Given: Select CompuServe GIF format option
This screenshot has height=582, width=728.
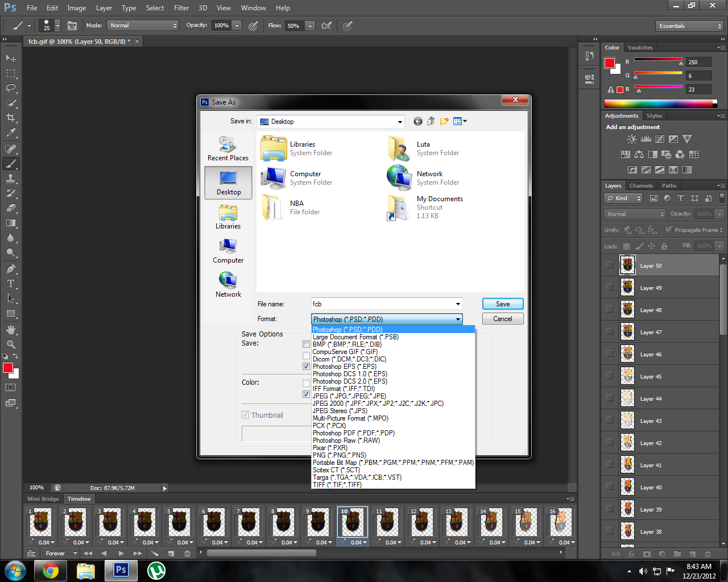Looking at the screenshot, I should click(345, 352).
